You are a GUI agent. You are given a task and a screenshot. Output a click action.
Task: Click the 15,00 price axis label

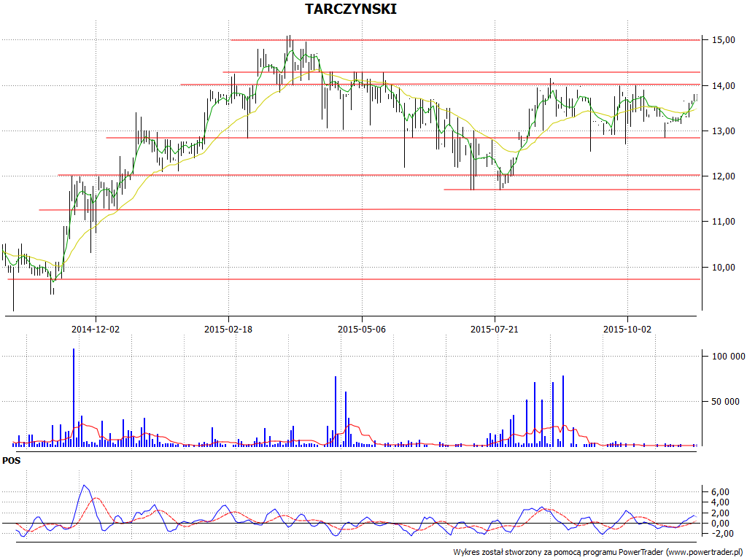[723, 41]
